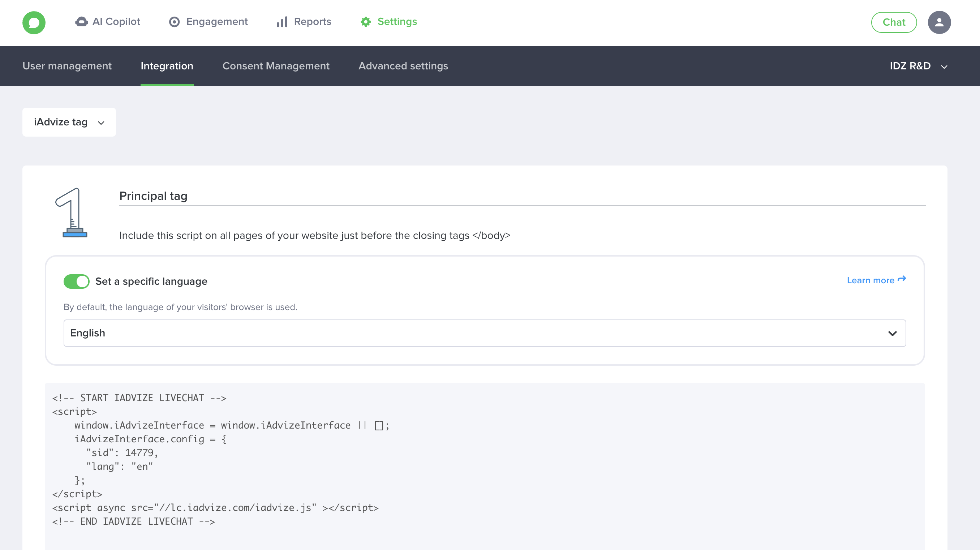Viewport: 980px width, 550px height.
Task: Follow the Learn more link
Action: click(x=876, y=280)
